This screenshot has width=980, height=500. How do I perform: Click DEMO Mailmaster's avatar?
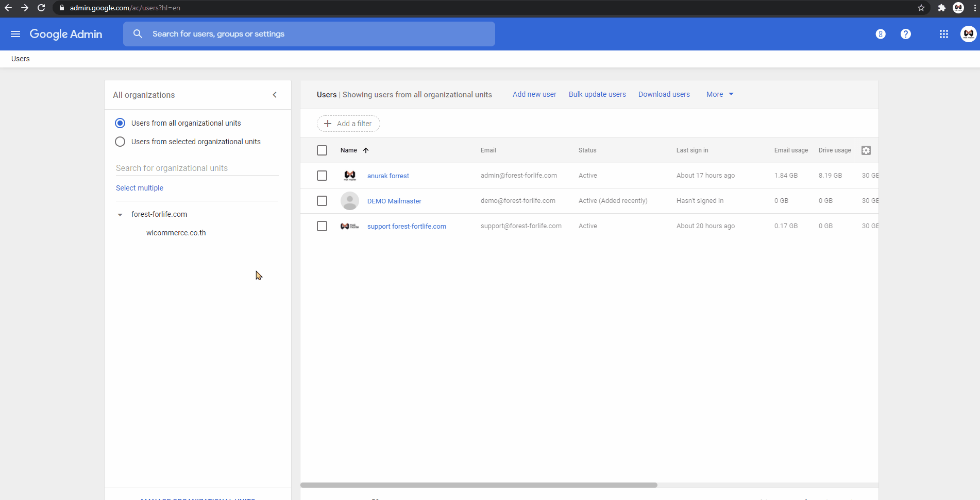point(350,201)
